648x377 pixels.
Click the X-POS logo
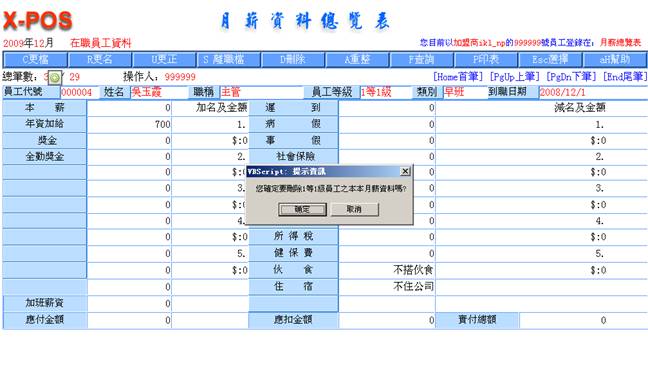pos(38,21)
